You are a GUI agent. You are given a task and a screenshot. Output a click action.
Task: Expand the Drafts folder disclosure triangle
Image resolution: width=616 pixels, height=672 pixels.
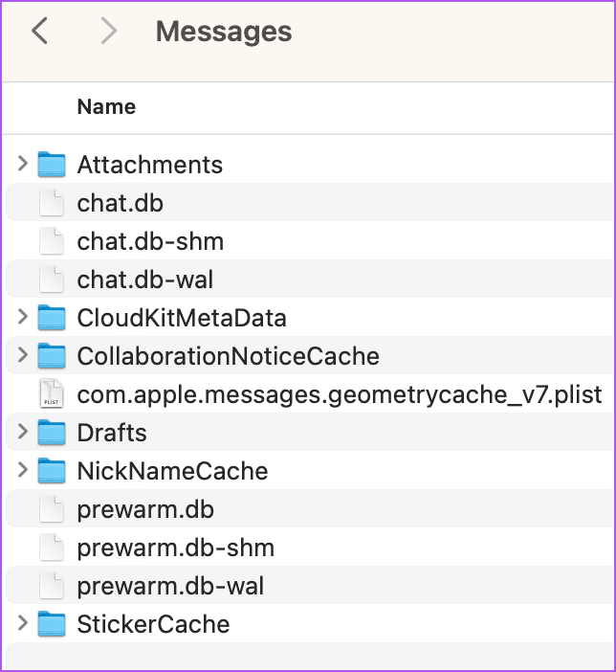click(x=23, y=433)
